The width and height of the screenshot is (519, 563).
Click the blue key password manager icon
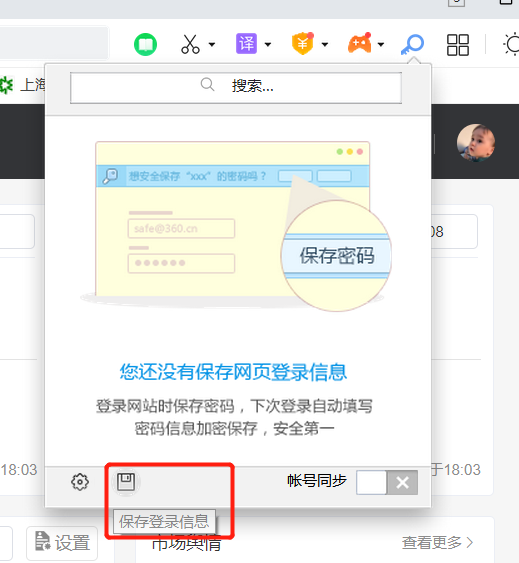[412, 45]
